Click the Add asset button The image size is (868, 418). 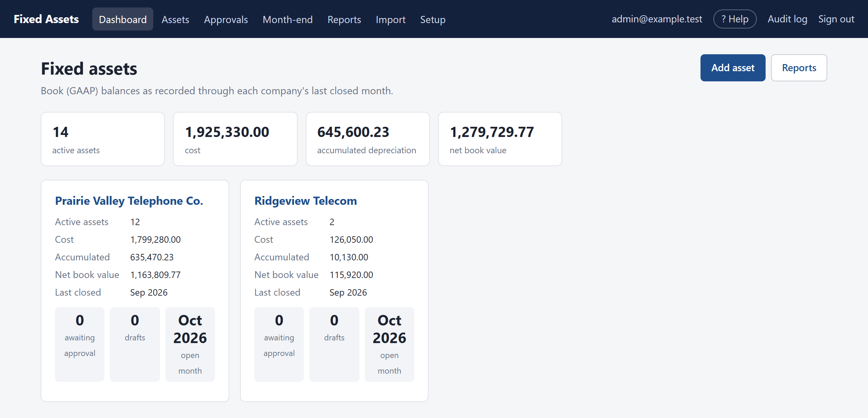point(733,68)
